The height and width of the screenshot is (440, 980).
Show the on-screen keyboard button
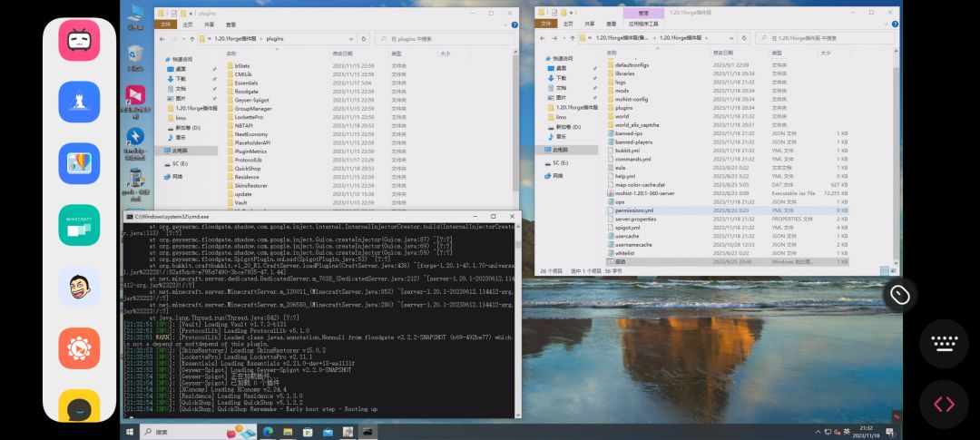(x=945, y=343)
